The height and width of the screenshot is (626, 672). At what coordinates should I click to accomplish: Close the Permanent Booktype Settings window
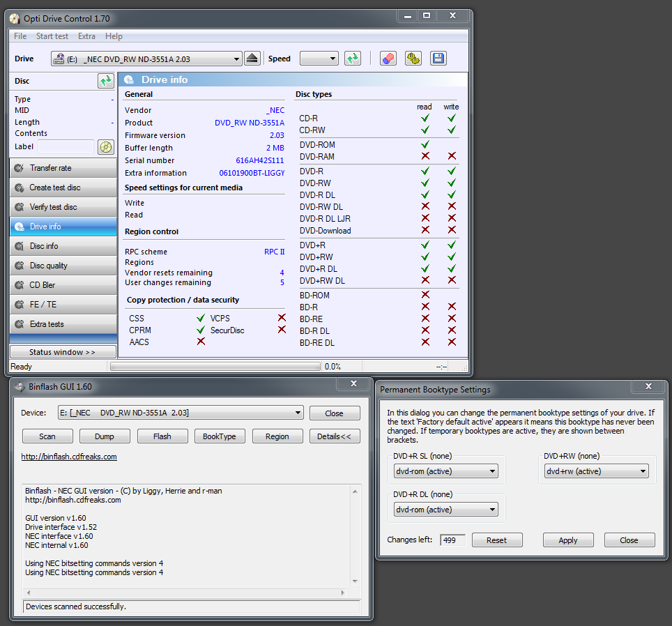pyautogui.click(x=648, y=386)
